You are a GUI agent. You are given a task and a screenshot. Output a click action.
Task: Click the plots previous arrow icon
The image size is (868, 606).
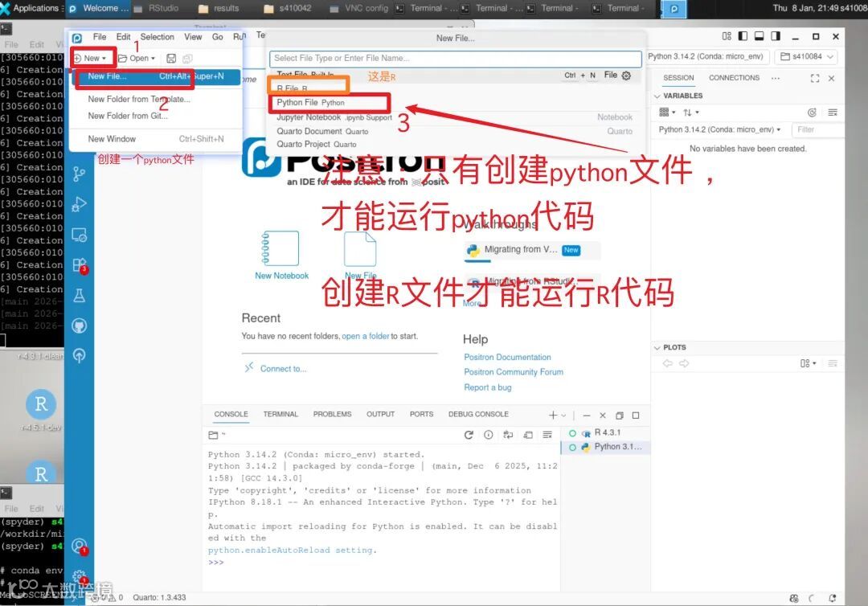tap(668, 363)
